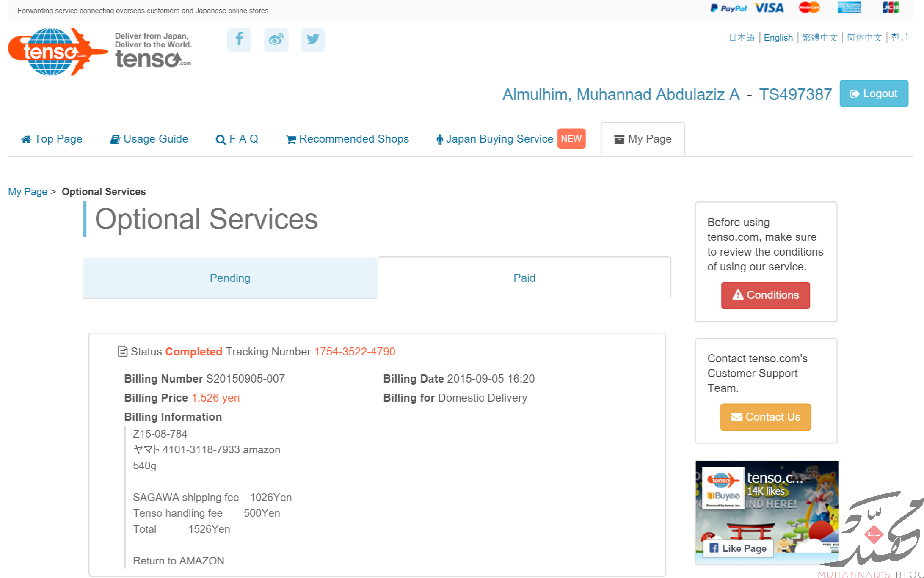Click the Facebook social icon
924x578 pixels.
pyautogui.click(x=239, y=40)
